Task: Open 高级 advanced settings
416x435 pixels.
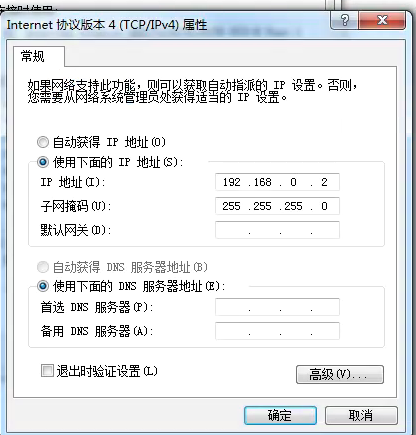Action: click(340, 374)
